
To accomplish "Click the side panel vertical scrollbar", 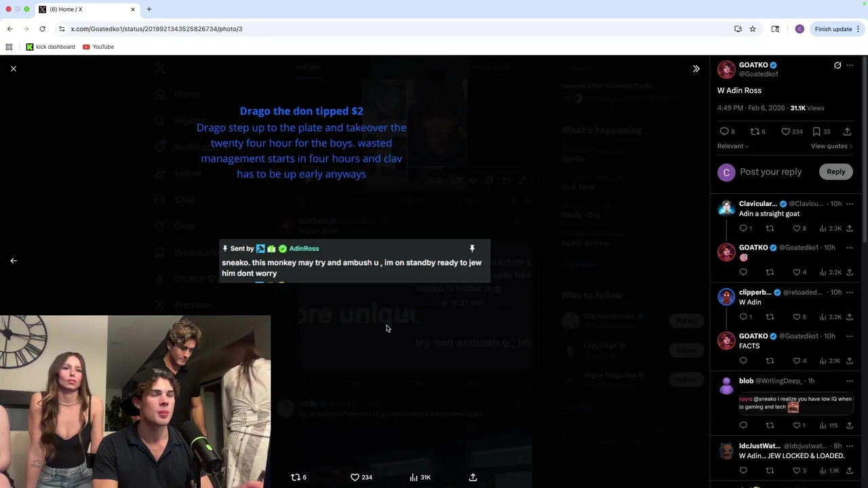I will click(x=865, y=149).
